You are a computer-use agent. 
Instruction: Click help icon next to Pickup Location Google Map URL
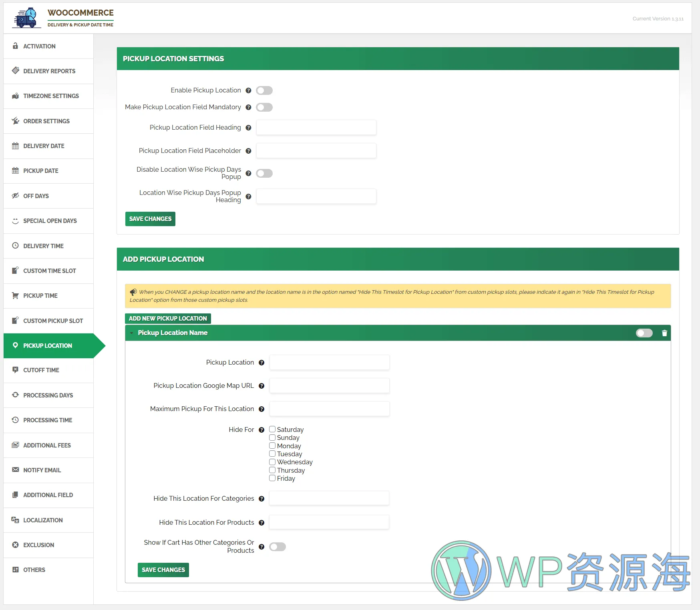(261, 386)
